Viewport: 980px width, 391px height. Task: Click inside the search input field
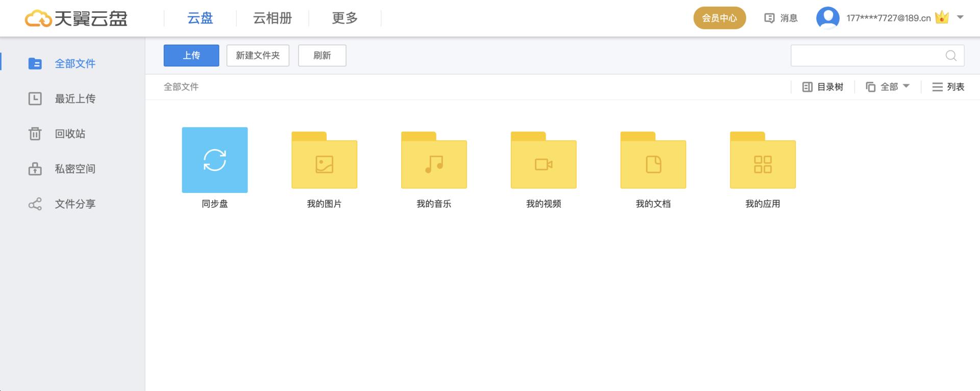(865, 56)
